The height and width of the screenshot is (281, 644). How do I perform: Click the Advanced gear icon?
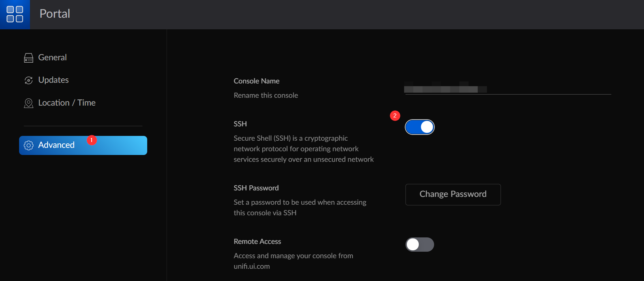(x=29, y=145)
